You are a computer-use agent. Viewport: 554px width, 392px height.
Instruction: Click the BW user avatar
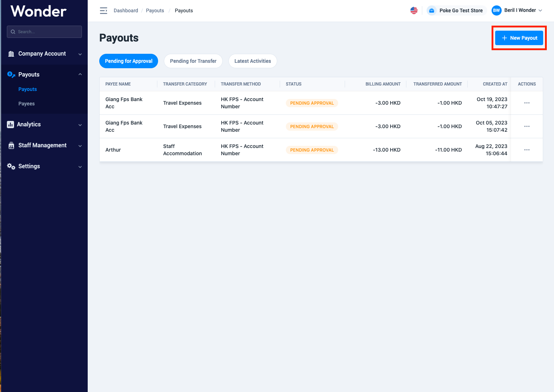tap(497, 10)
